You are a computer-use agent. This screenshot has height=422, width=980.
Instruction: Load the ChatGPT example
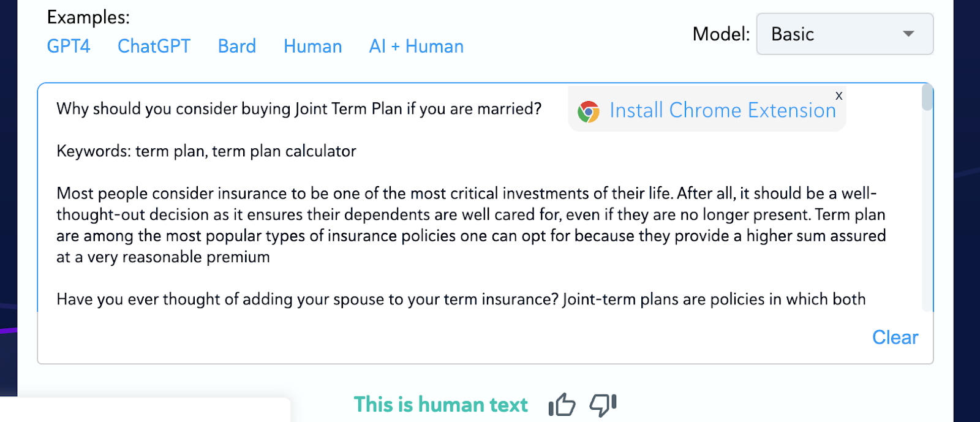154,47
